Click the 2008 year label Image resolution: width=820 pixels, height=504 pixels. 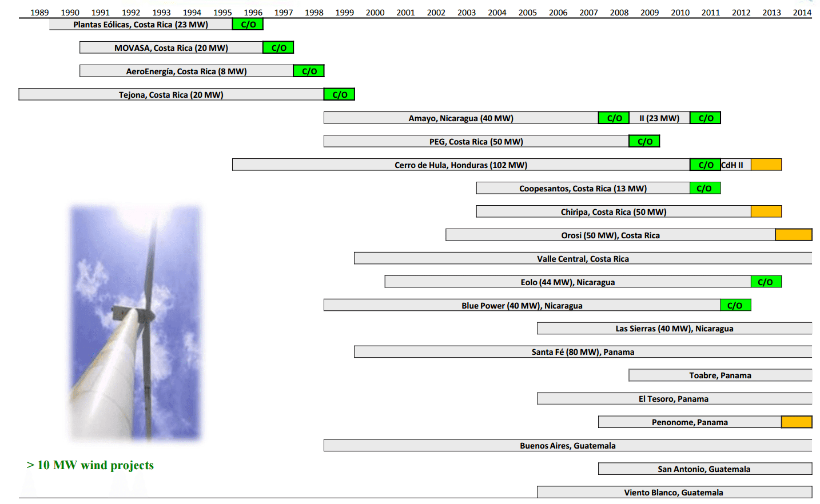tap(619, 13)
